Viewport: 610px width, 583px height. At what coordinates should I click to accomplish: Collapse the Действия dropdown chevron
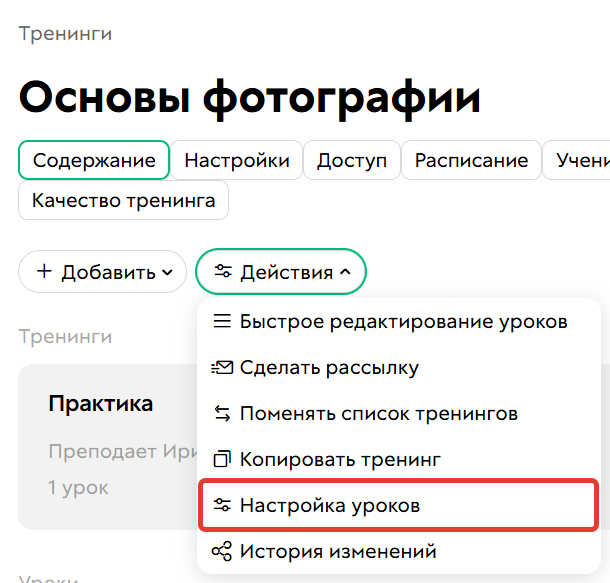(x=345, y=272)
